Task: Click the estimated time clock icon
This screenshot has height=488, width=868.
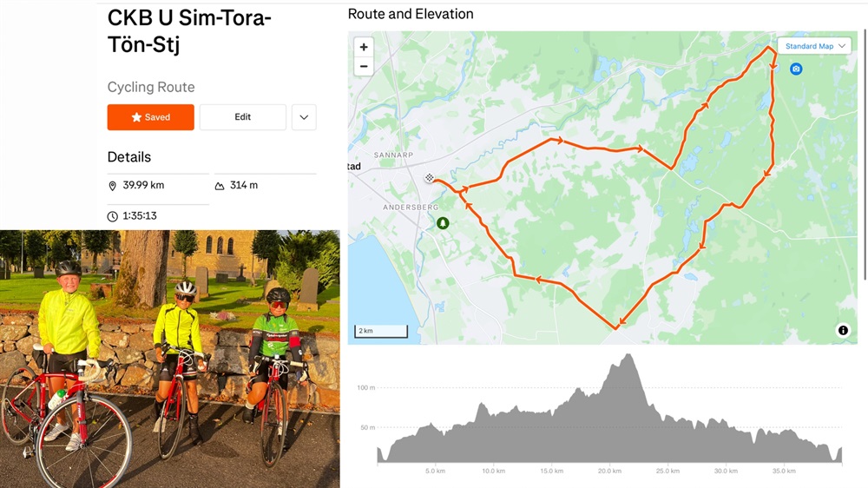Action: [x=112, y=216]
